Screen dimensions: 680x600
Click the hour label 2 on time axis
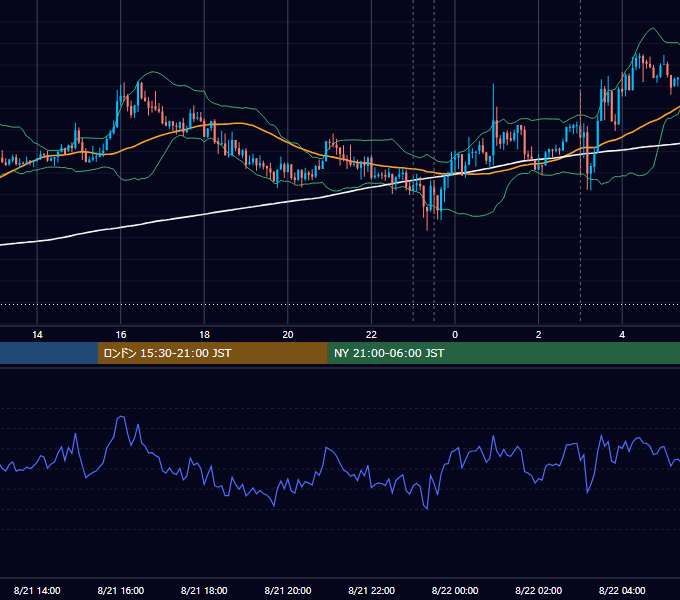pos(538,335)
